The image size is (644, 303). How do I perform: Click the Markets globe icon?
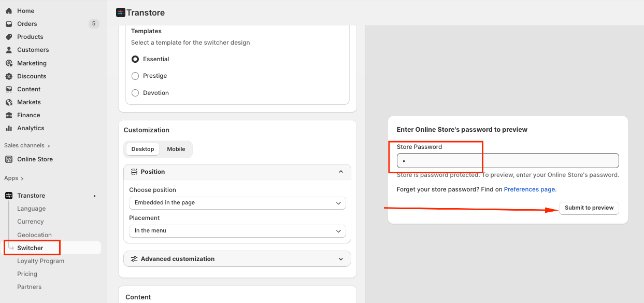[9, 102]
